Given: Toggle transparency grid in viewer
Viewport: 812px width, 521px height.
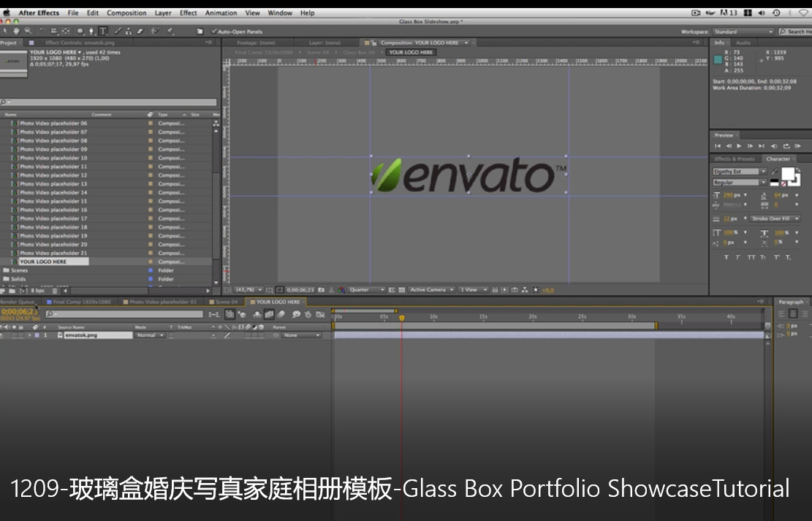Looking at the screenshot, I should tap(402, 290).
